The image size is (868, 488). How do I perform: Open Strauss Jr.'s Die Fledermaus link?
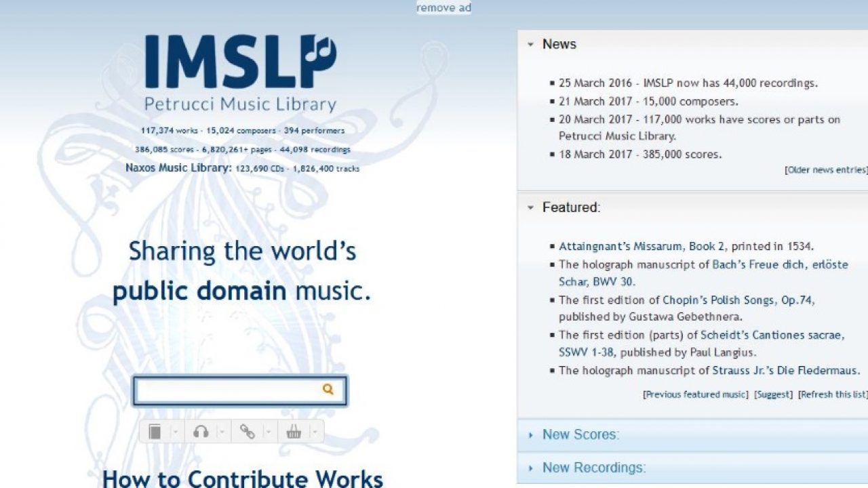tap(786, 371)
